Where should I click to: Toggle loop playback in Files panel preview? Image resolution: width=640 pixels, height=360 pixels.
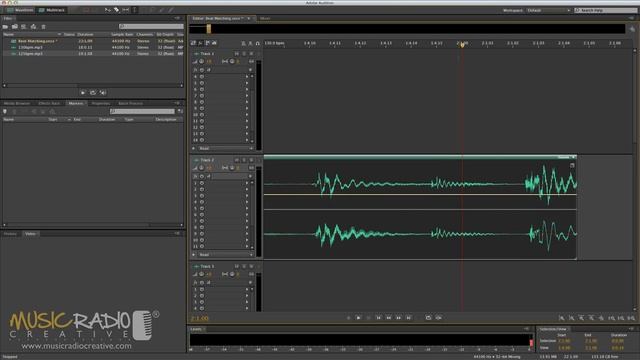93,93
